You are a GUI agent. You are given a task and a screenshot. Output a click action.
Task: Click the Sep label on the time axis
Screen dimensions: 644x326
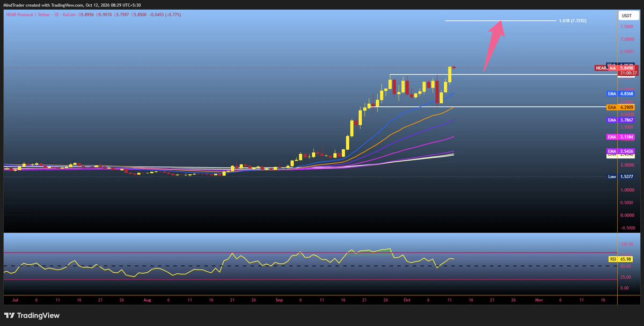(x=279, y=301)
